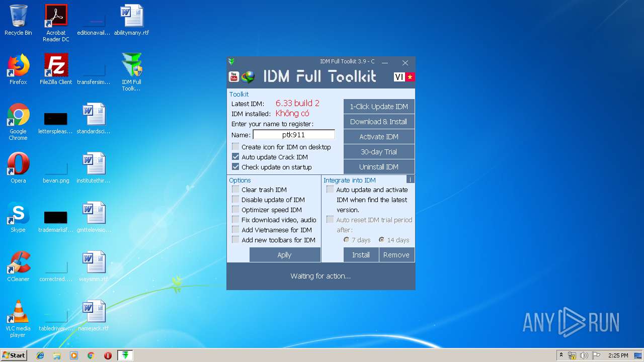The width and height of the screenshot is (644, 362).
Task: Open namejack.rtf document
Action: click(94, 316)
